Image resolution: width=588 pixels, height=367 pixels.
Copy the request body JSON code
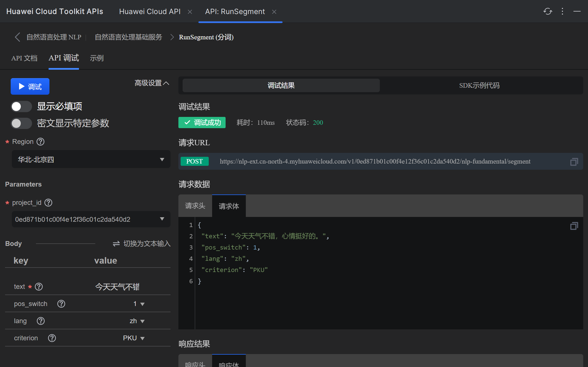574,226
